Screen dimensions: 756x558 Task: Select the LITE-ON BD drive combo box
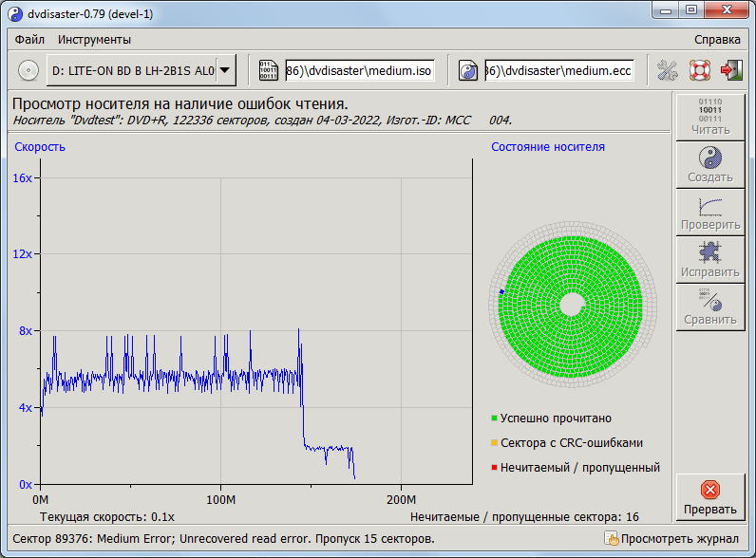pos(131,70)
